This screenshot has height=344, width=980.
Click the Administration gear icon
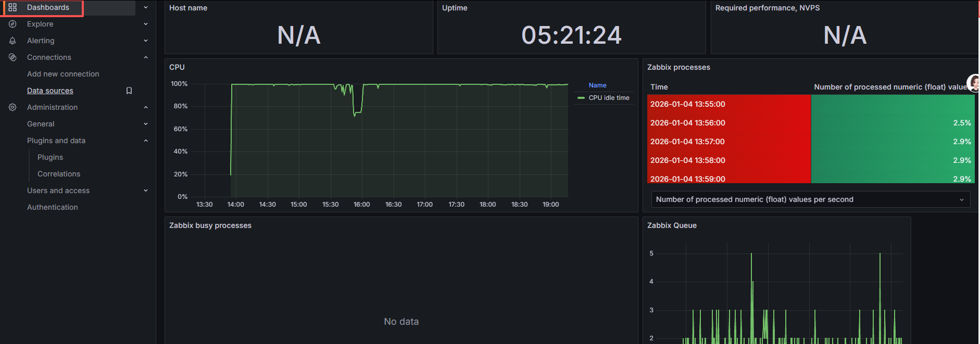click(x=12, y=107)
